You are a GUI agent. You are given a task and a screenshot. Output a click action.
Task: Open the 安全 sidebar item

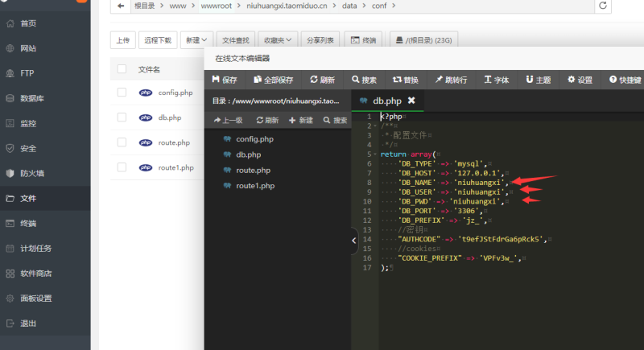pyautogui.click(x=45, y=149)
